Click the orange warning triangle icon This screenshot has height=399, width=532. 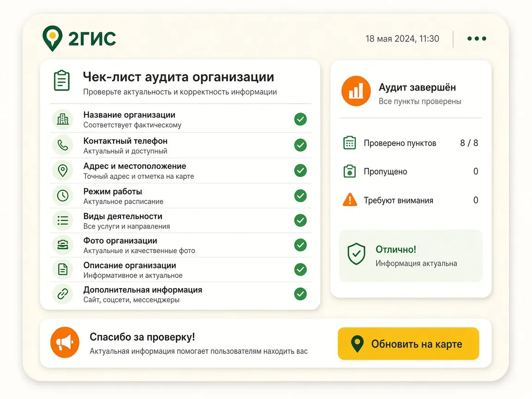point(350,199)
